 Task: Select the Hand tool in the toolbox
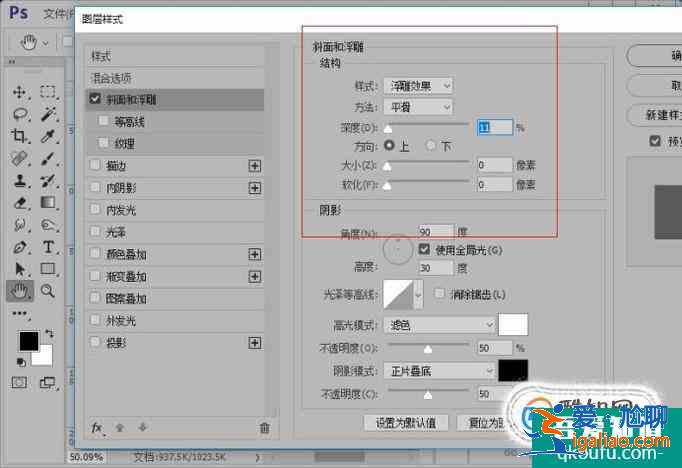coord(19,291)
